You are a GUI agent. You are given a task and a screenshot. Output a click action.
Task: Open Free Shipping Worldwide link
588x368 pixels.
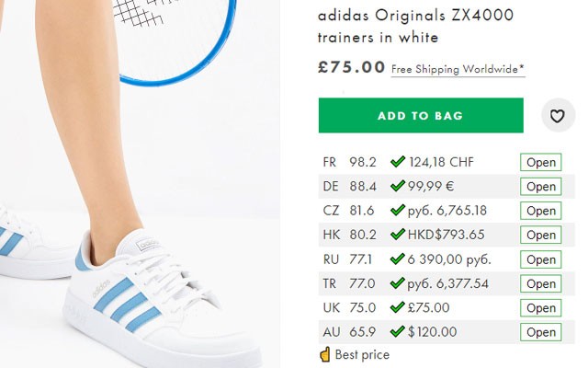458,69
